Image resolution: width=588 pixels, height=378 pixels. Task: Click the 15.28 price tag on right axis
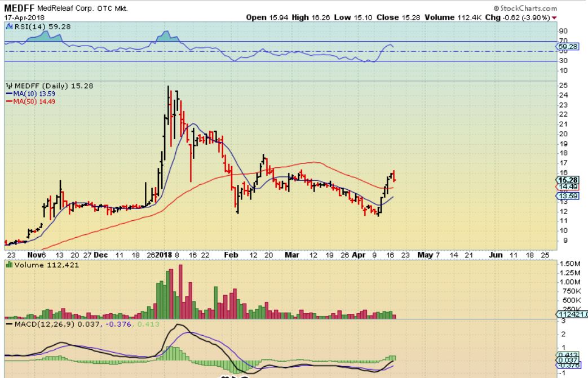(568, 180)
